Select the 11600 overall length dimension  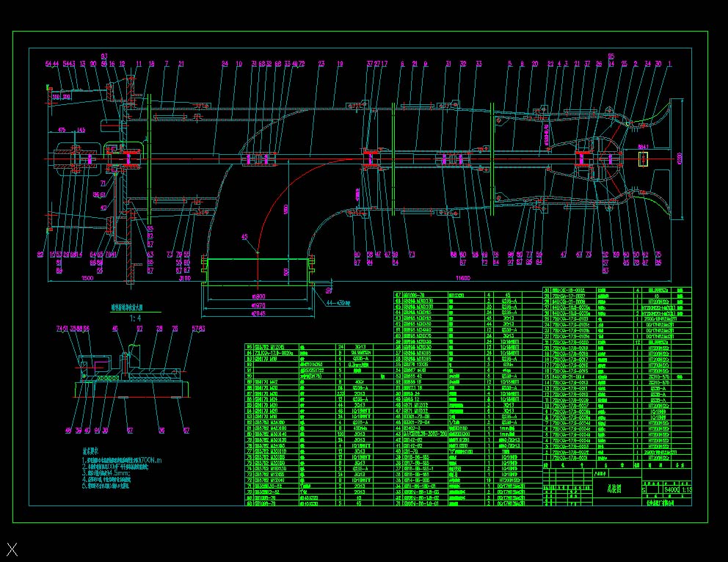point(462,278)
